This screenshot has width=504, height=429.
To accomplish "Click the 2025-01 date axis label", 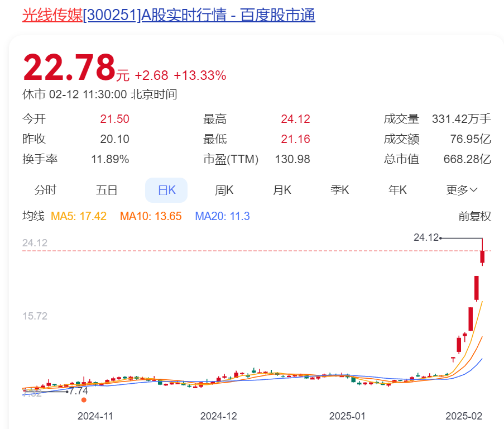I will (347, 416).
